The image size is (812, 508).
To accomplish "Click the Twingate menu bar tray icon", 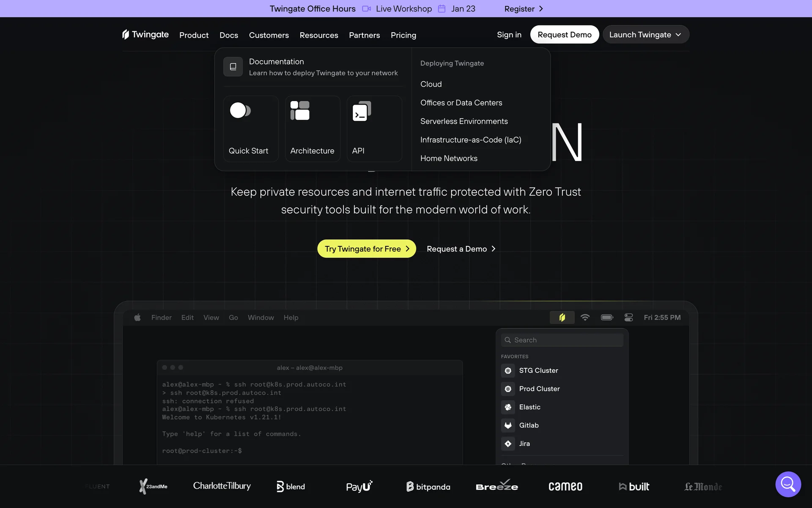I will pyautogui.click(x=562, y=317).
